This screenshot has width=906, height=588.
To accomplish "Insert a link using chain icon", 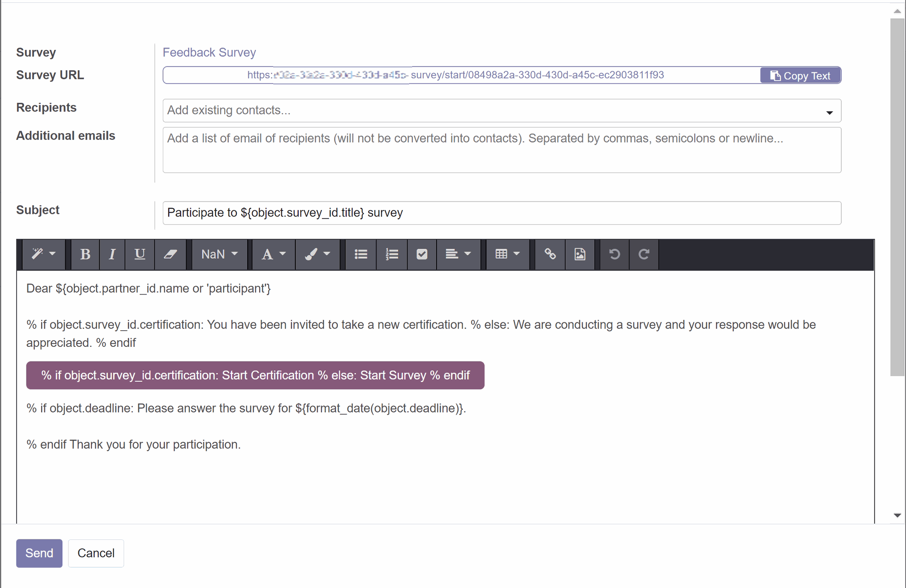I will tap(550, 254).
